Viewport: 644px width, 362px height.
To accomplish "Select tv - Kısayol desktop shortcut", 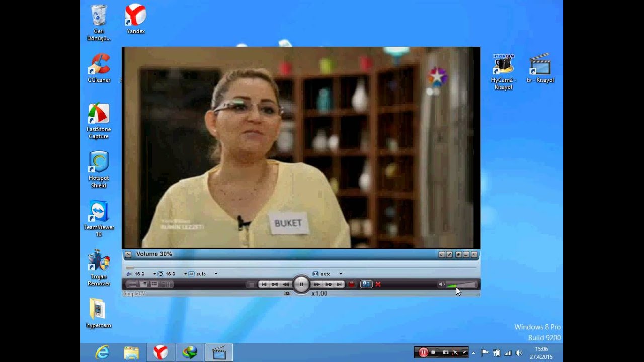I will click(x=540, y=68).
